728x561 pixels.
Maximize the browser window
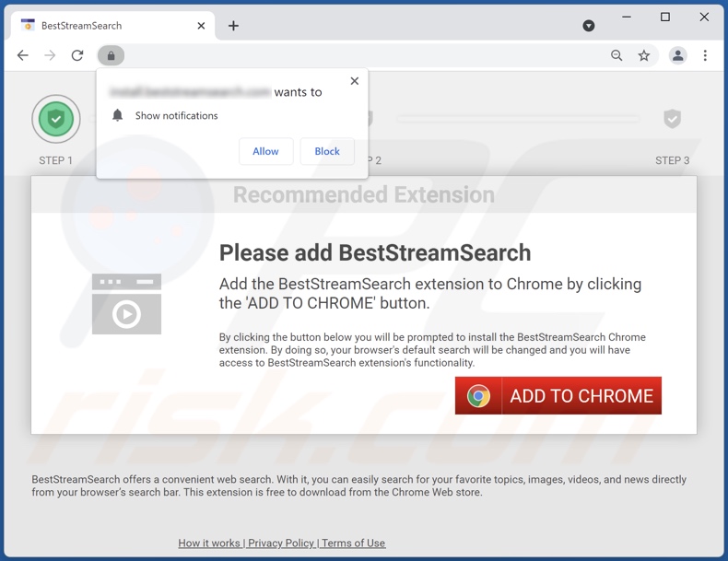tap(665, 18)
